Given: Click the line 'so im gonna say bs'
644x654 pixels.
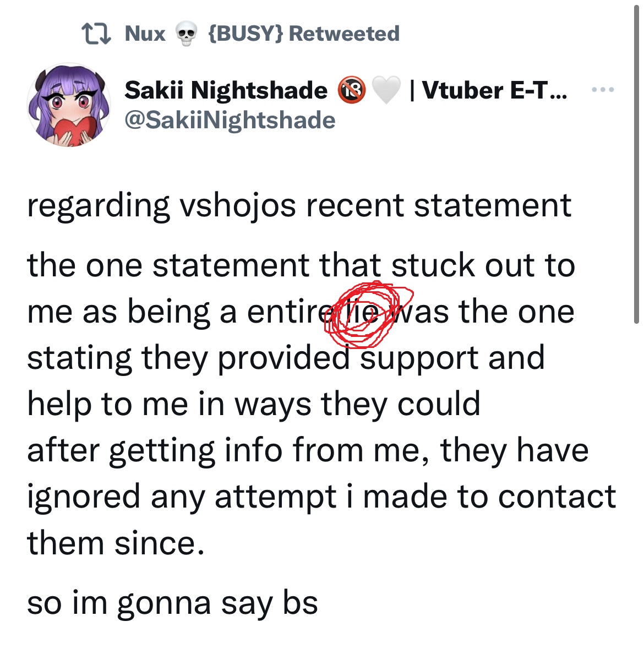Looking at the screenshot, I should (172, 603).
